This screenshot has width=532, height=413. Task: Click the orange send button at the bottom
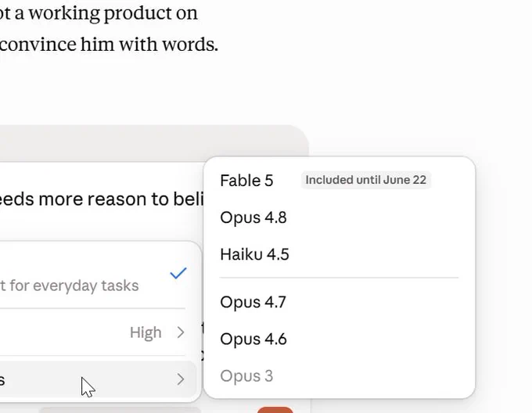click(x=275, y=410)
